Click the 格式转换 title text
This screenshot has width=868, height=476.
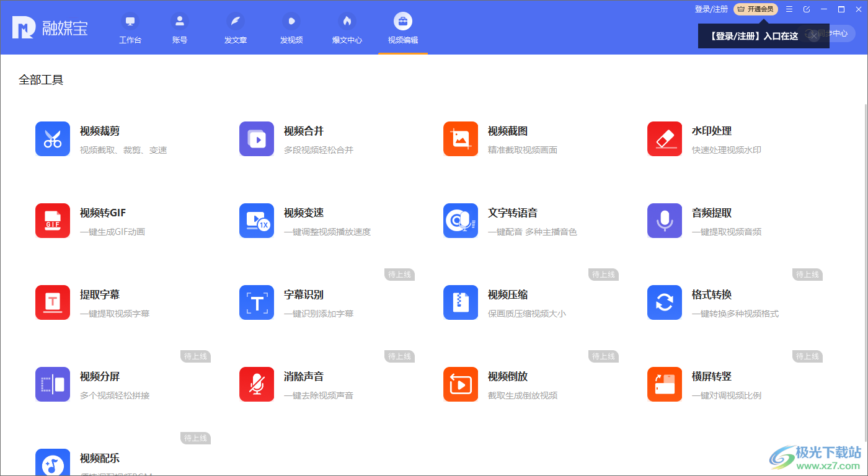pyautogui.click(x=712, y=295)
